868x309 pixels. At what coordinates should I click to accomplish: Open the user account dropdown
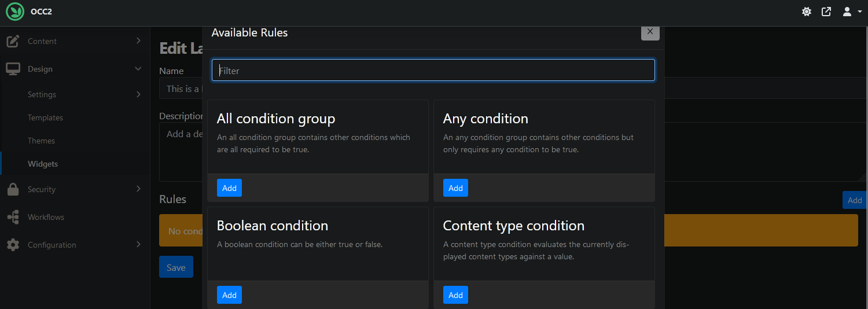852,12
